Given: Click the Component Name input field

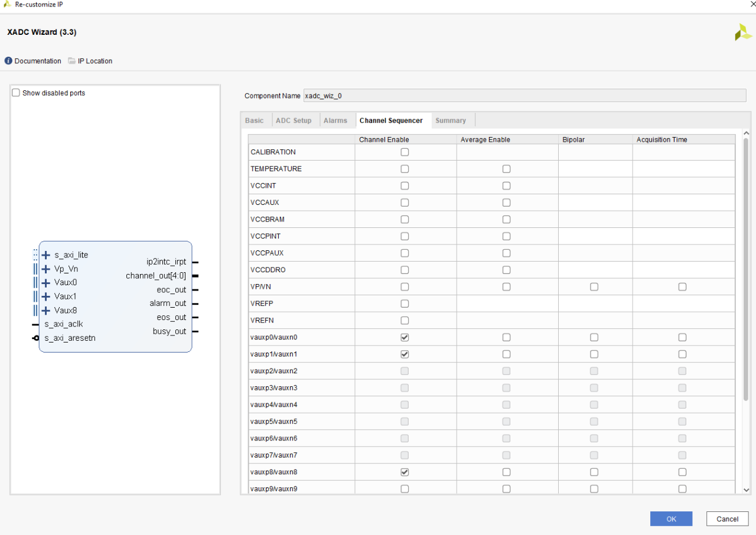Looking at the screenshot, I should pyautogui.click(x=524, y=96).
